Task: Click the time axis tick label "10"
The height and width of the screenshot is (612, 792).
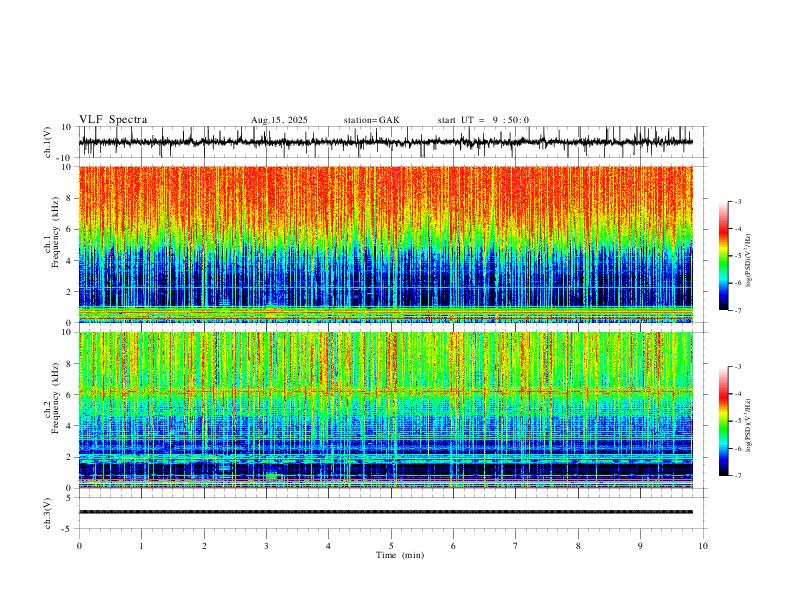Action: click(703, 546)
